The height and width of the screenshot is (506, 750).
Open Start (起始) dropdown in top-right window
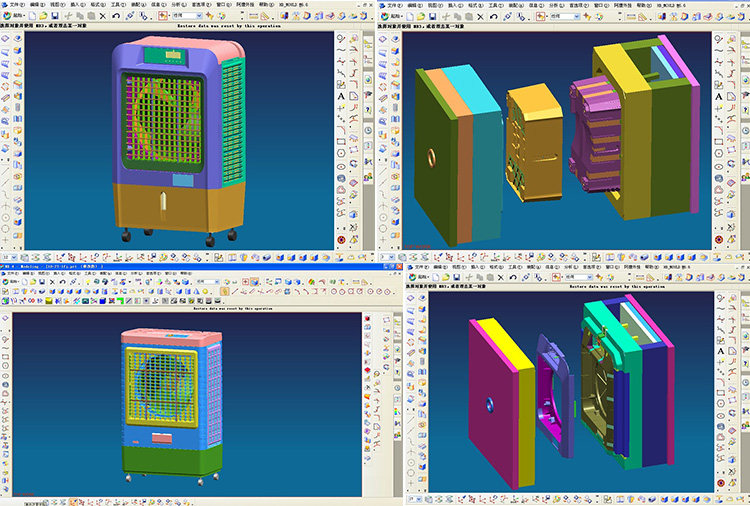(x=392, y=17)
